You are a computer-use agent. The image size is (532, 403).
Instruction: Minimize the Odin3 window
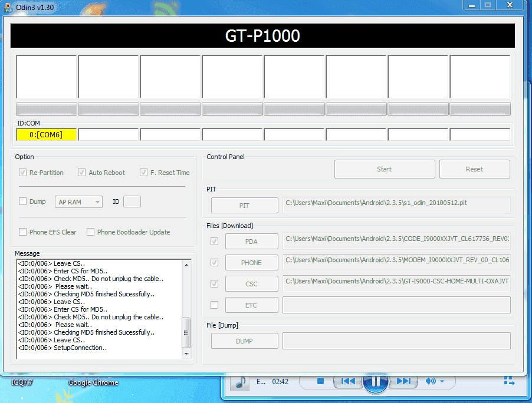click(x=472, y=5)
